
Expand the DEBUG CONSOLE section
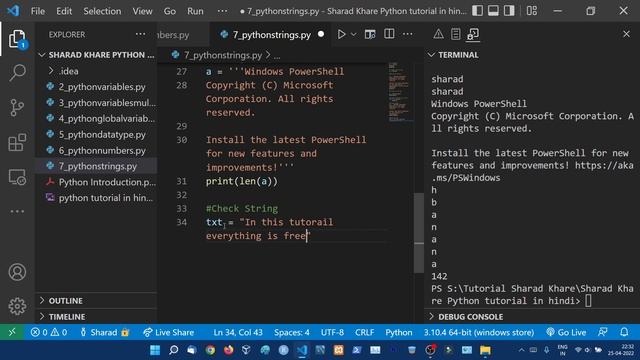click(532, 317)
